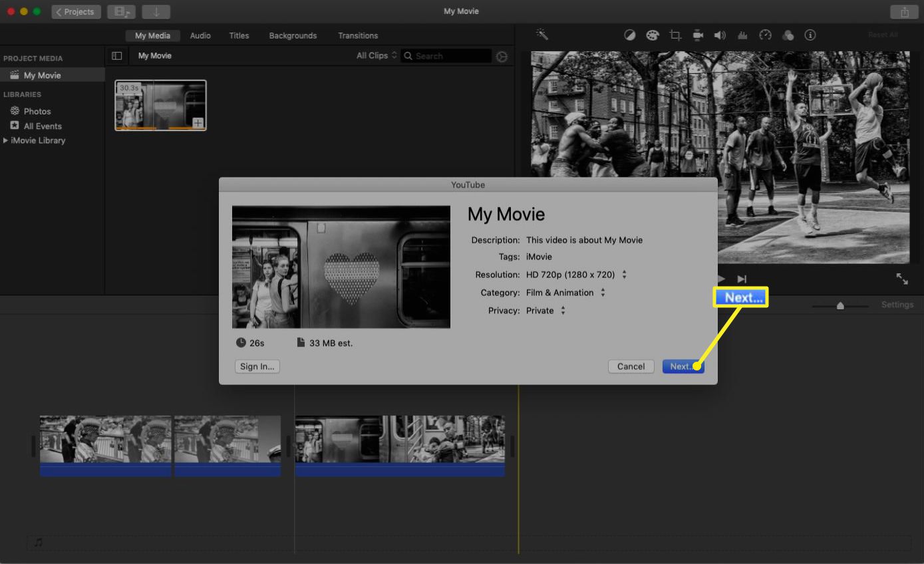Open the Privacy dropdown

coord(545,311)
